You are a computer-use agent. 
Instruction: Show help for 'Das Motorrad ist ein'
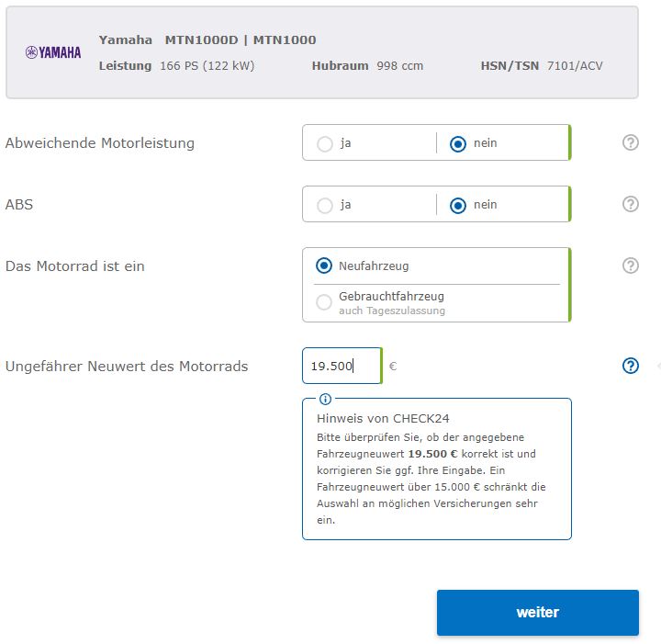coord(630,266)
